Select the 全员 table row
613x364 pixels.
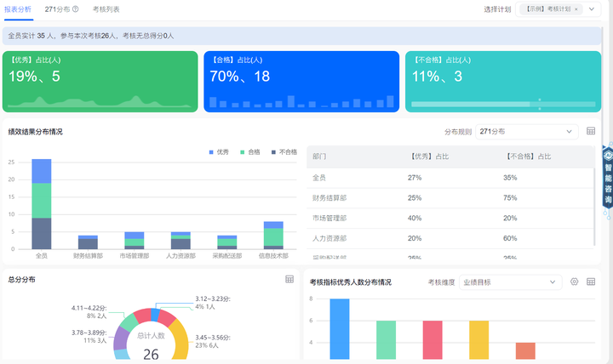pyautogui.click(x=450, y=178)
